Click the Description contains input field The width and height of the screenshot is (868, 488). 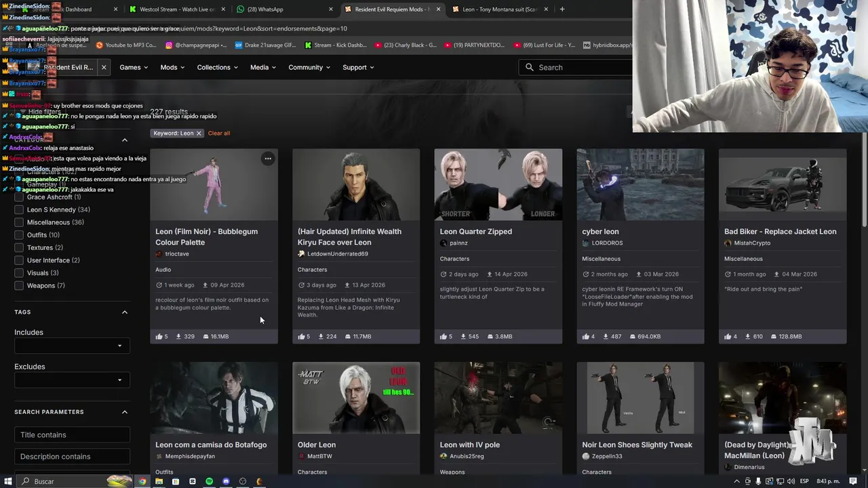[72, 457]
